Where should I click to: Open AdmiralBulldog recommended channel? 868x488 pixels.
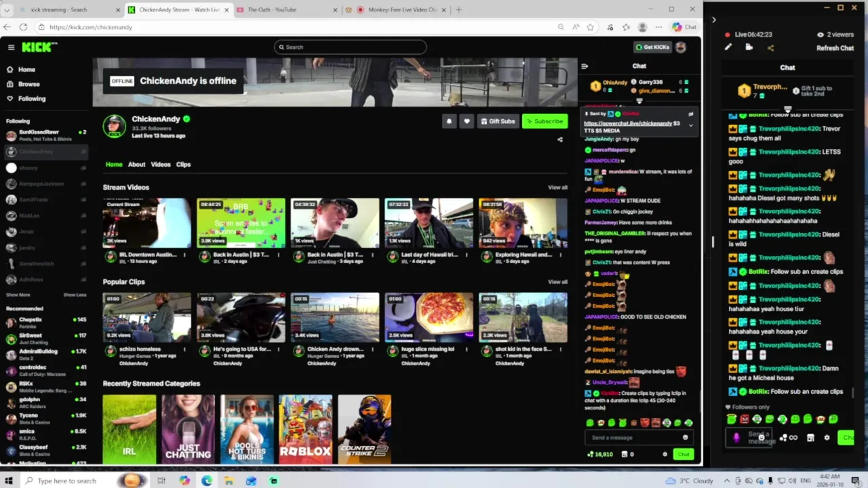click(x=46, y=354)
